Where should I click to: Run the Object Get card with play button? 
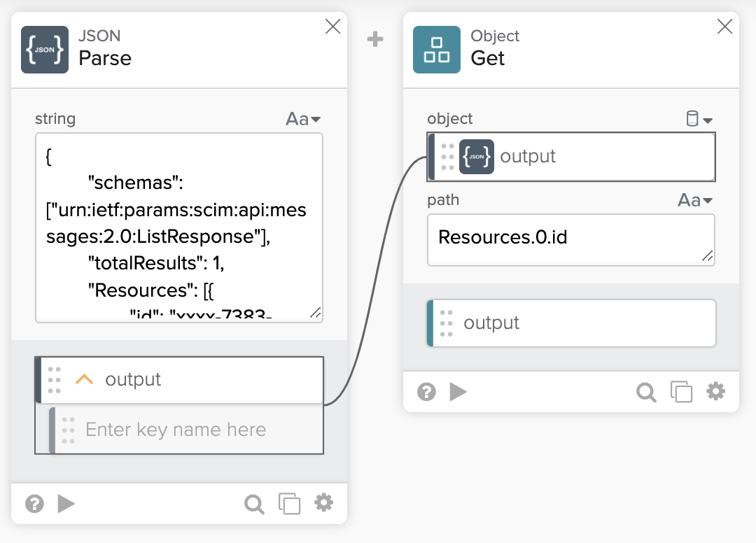(x=458, y=392)
